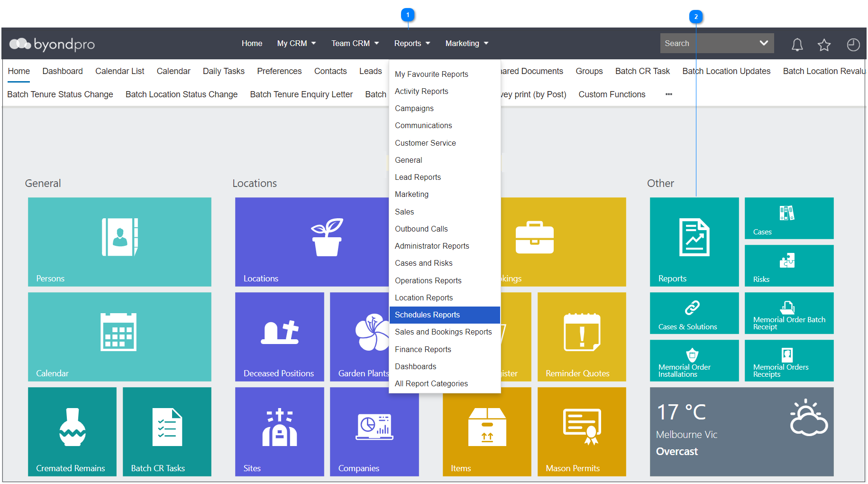868x484 pixels.
Task: Open Batch Location Updates tab
Action: click(726, 71)
